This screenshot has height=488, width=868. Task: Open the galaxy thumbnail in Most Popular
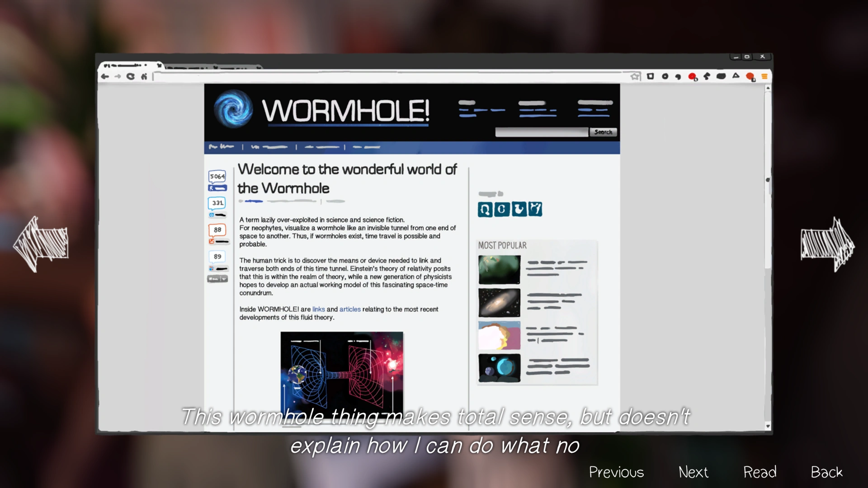pos(499,303)
